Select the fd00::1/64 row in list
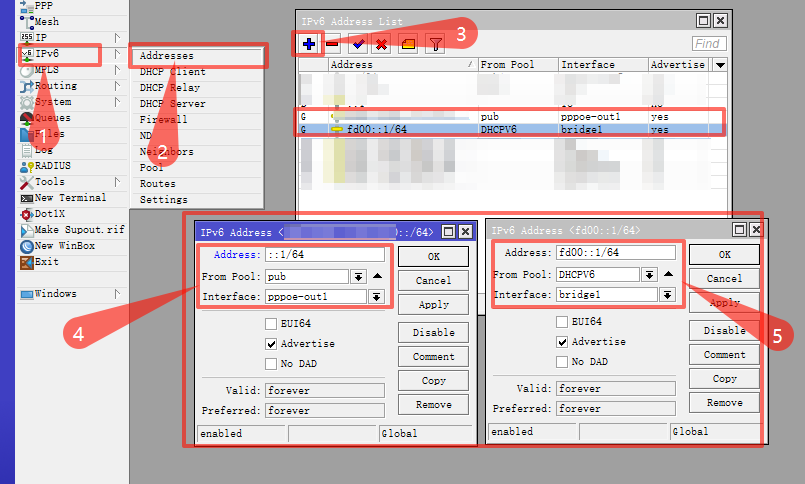Viewport: 805px width, 484px height. 511,129
